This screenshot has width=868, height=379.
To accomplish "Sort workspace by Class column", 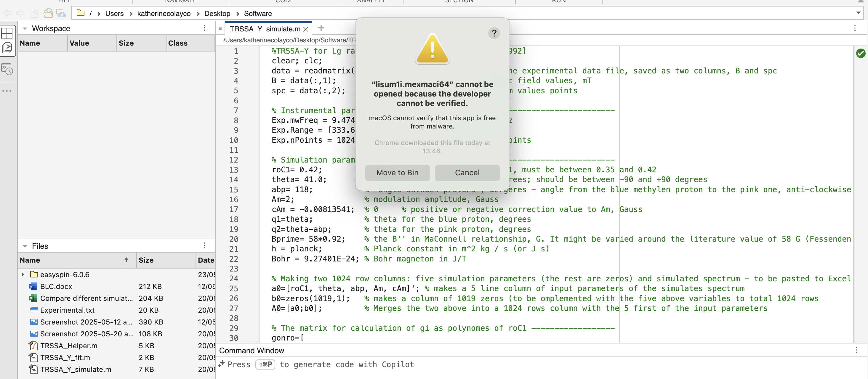I will tap(190, 43).
